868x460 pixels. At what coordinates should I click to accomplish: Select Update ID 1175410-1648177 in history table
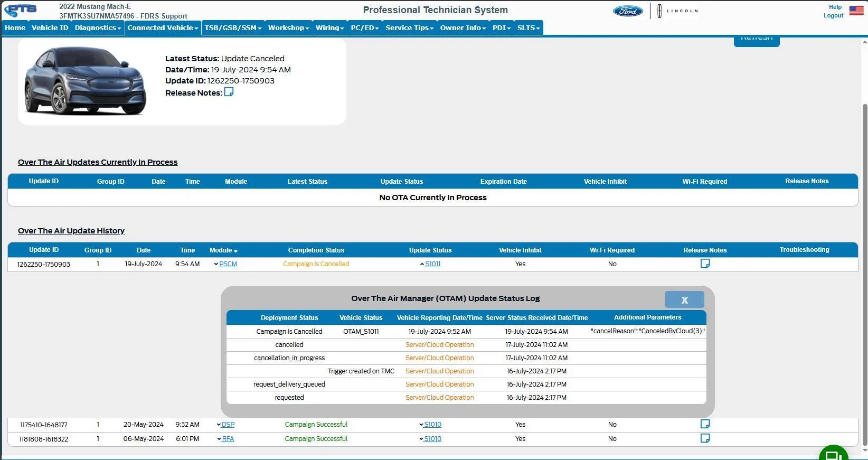(44, 425)
